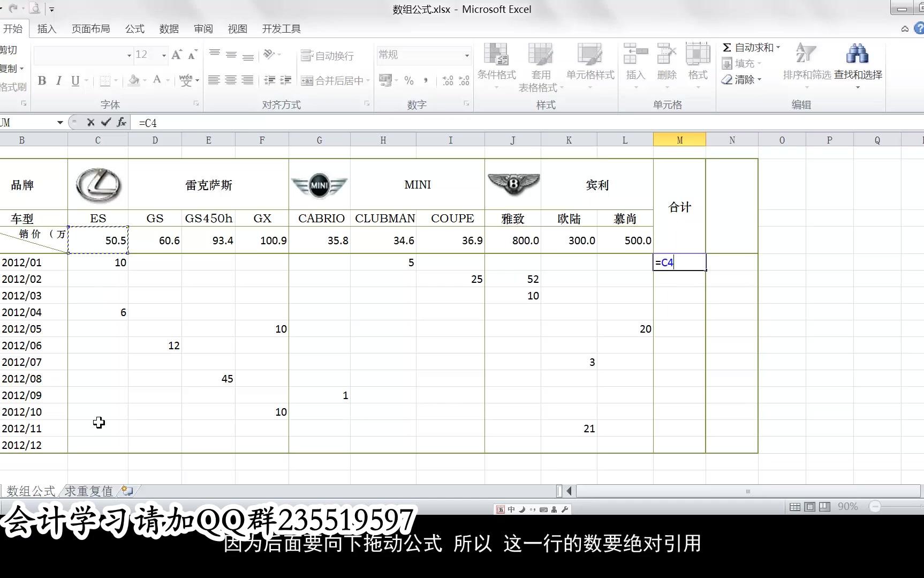This screenshot has width=924, height=578.
Task: Click the 插入 cells icon in 单元格 group
Action: pyautogui.click(x=635, y=54)
